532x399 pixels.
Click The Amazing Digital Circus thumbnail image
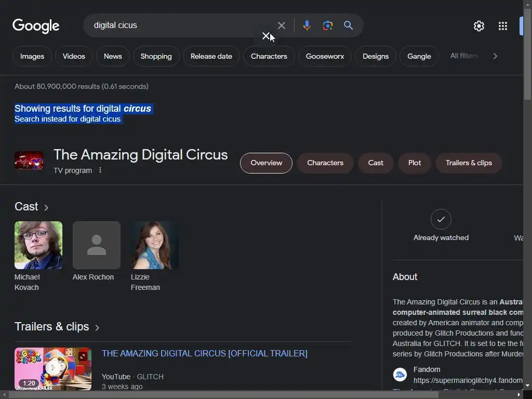click(29, 160)
